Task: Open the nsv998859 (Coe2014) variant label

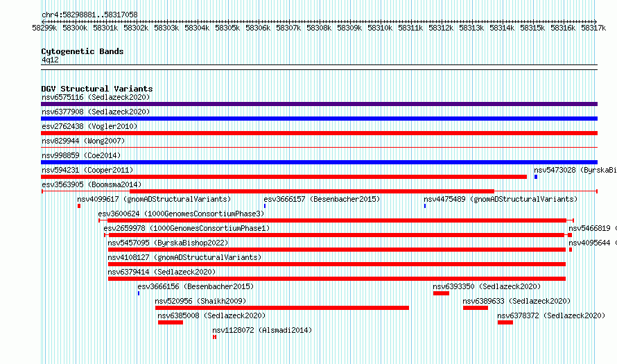Action: 81,155
